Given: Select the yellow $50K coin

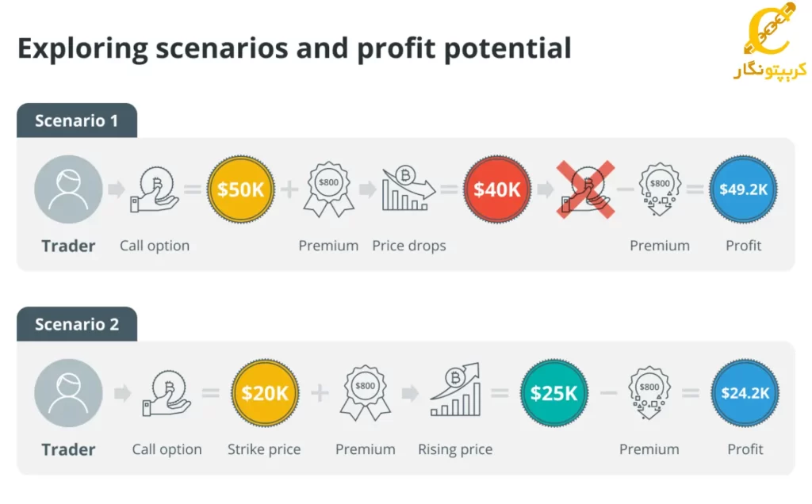Looking at the screenshot, I should (x=241, y=189).
